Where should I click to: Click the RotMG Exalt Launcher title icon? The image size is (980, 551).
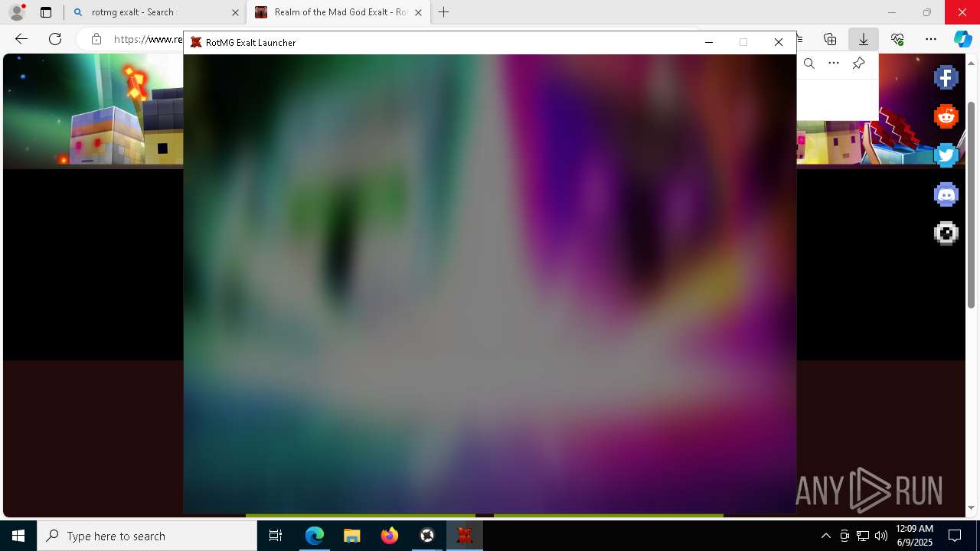tap(196, 42)
